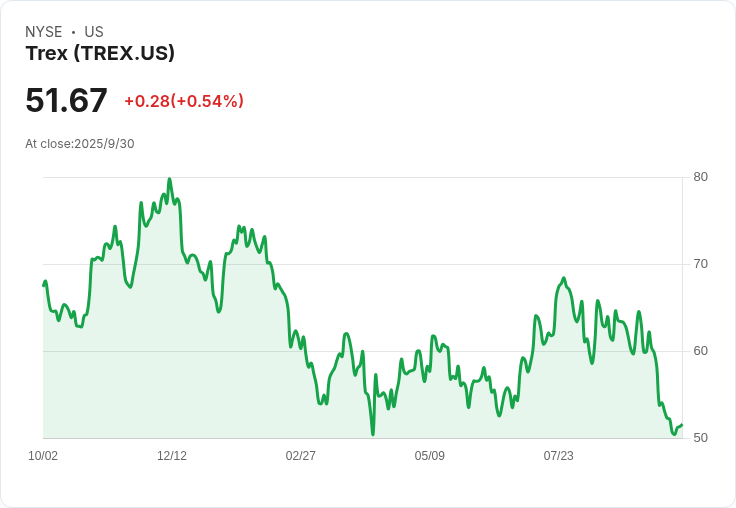This screenshot has width=736, height=508.
Task: Click the final data point at chart's right end
Action: [x=682, y=425]
